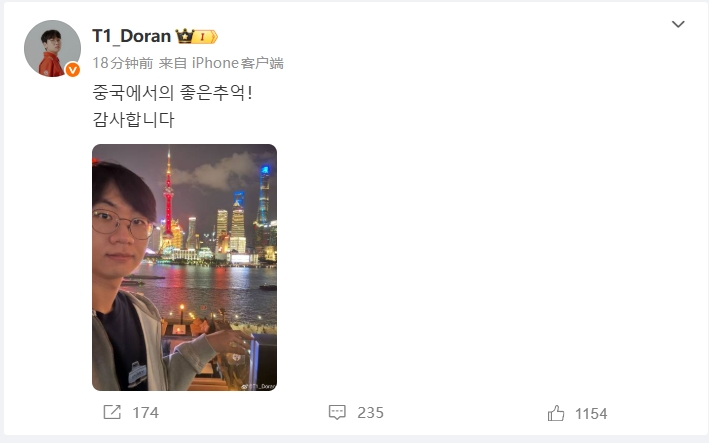
Task: Click the repost share icon
Action: 112,412
